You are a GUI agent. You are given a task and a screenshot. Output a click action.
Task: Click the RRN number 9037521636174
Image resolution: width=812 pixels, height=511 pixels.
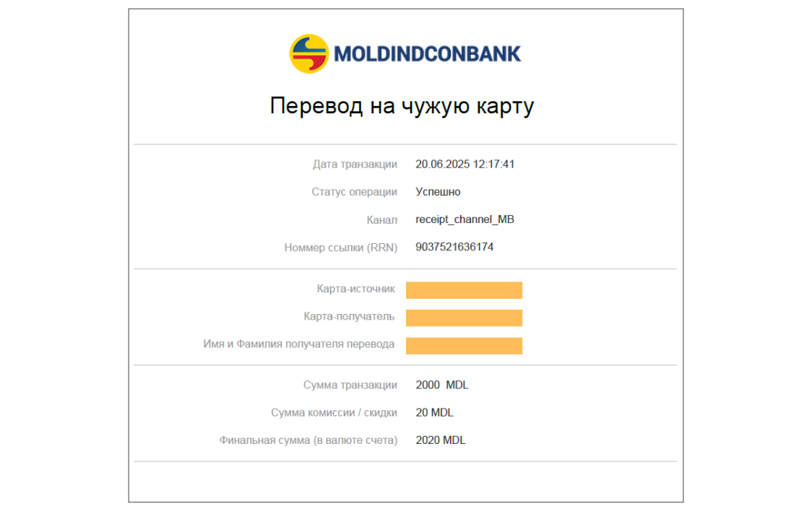tap(454, 247)
